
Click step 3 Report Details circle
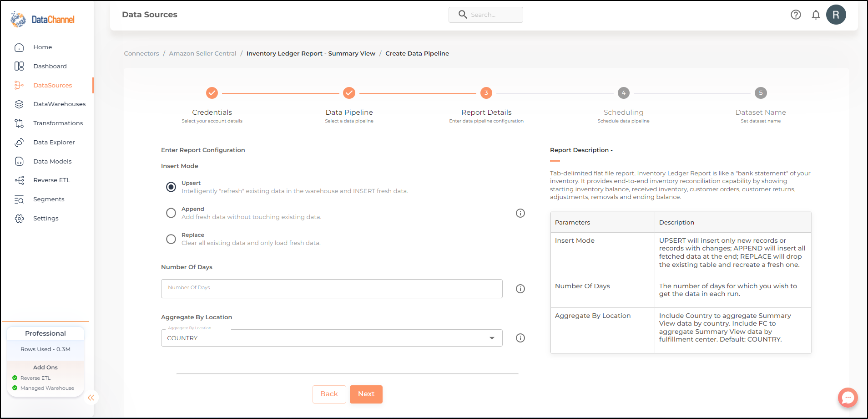(486, 93)
